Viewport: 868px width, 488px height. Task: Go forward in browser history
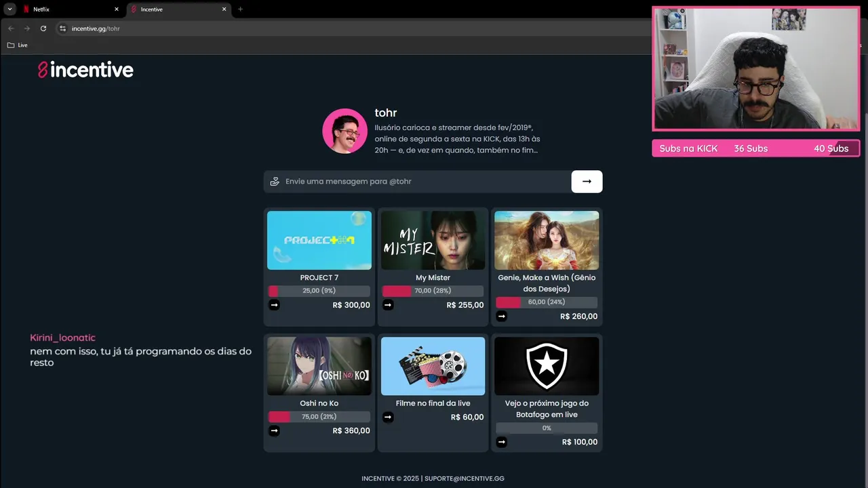point(27,28)
